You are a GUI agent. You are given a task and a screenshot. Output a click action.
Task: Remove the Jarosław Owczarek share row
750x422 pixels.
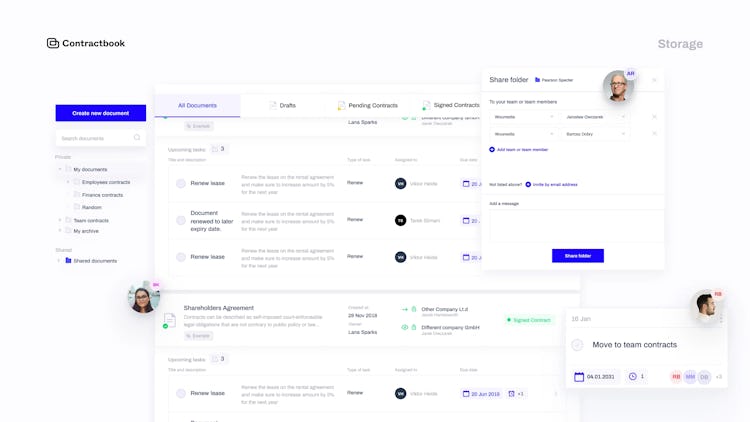(x=654, y=117)
